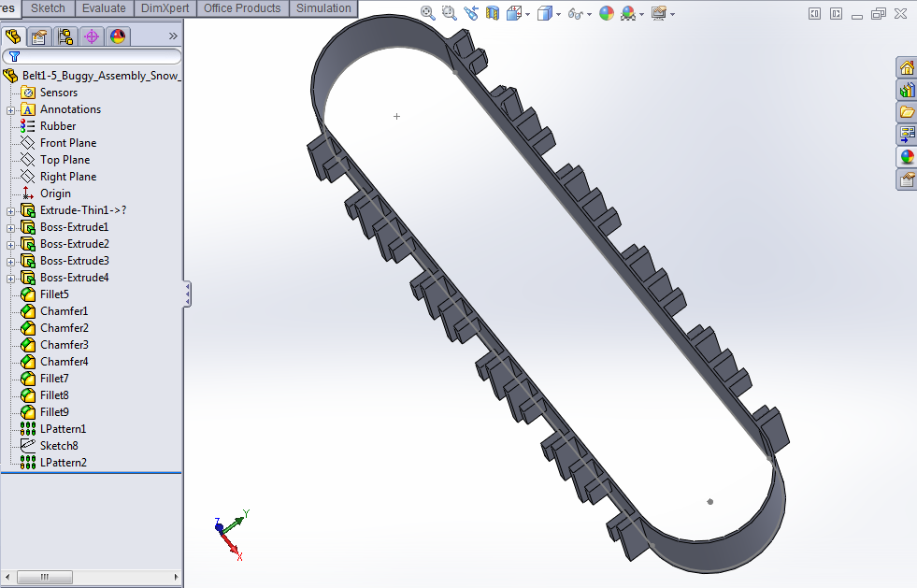Select the Zoom to Fit tool

(426, 14)
